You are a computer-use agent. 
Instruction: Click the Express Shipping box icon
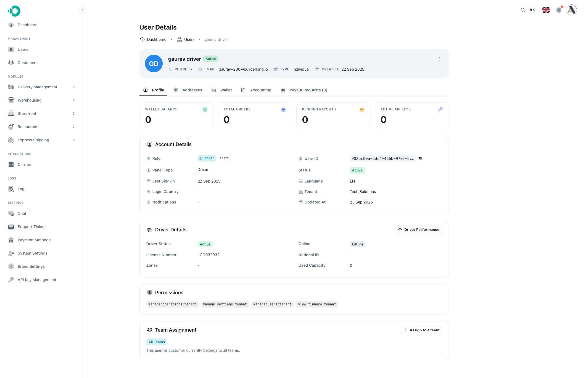pyautogui.click(x=11, y=140)
